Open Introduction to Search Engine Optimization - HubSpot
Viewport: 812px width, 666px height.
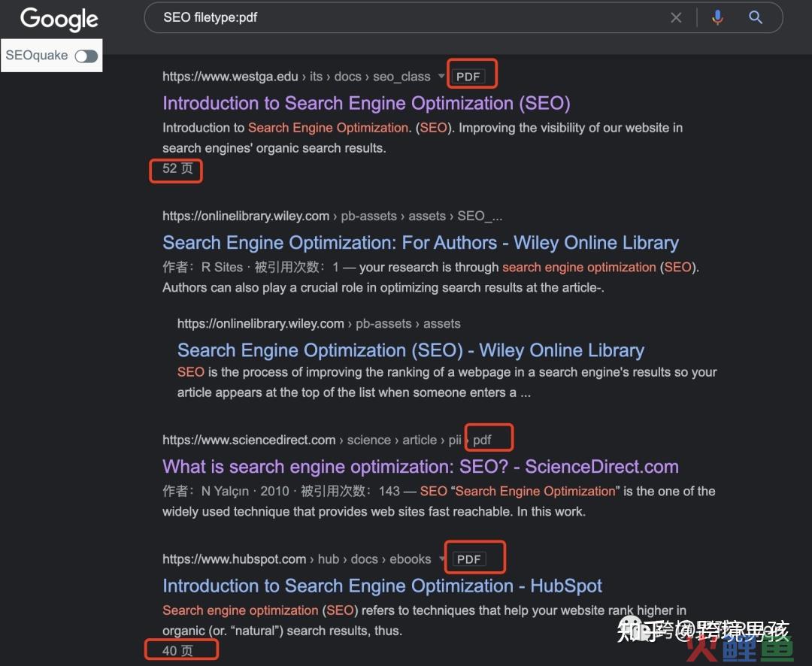pos(382,586)
